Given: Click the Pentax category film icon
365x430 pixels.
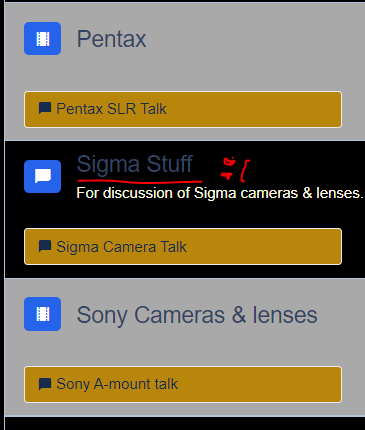Looking at the screenshot, I should tap(42, 39).
